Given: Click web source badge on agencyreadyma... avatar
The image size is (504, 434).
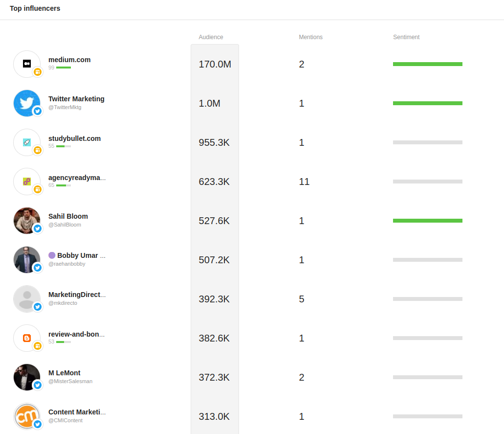Looking at the screenshot, I should pos(38,189).
